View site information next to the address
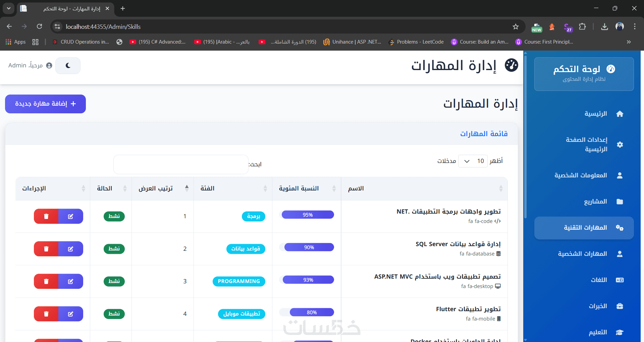The height and width of the screenshot is (342, 644). [x=57, y=26]
